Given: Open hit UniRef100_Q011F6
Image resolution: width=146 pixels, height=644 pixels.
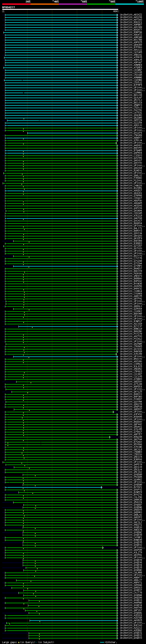Looking at the screenshot, I should [x=131, y=133].
